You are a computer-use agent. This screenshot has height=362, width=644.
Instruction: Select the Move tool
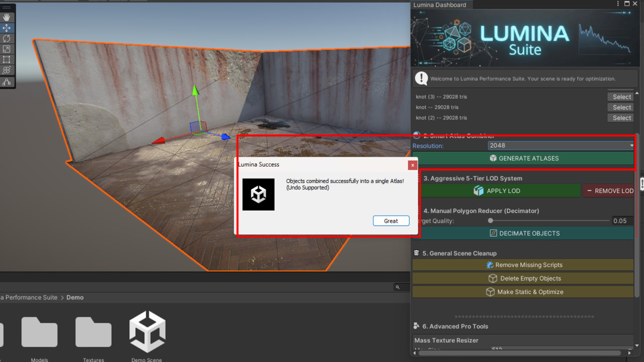click(7, 28)
